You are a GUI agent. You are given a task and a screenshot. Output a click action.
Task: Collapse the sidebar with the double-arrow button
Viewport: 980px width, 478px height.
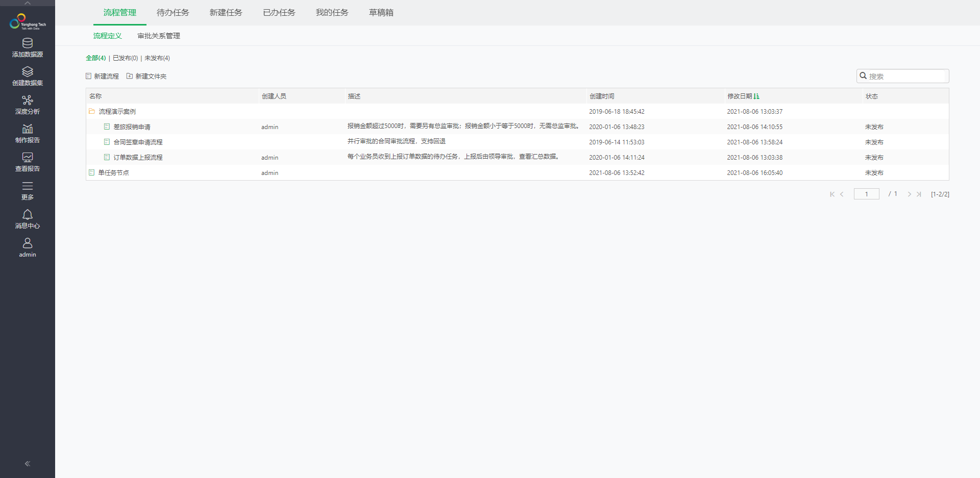(28, 463)
